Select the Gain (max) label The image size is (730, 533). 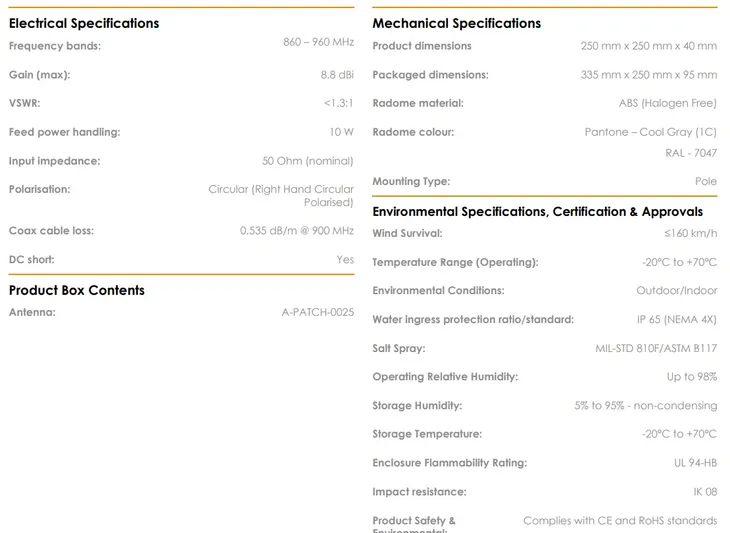pyautogui.click(x=40, y=75)
